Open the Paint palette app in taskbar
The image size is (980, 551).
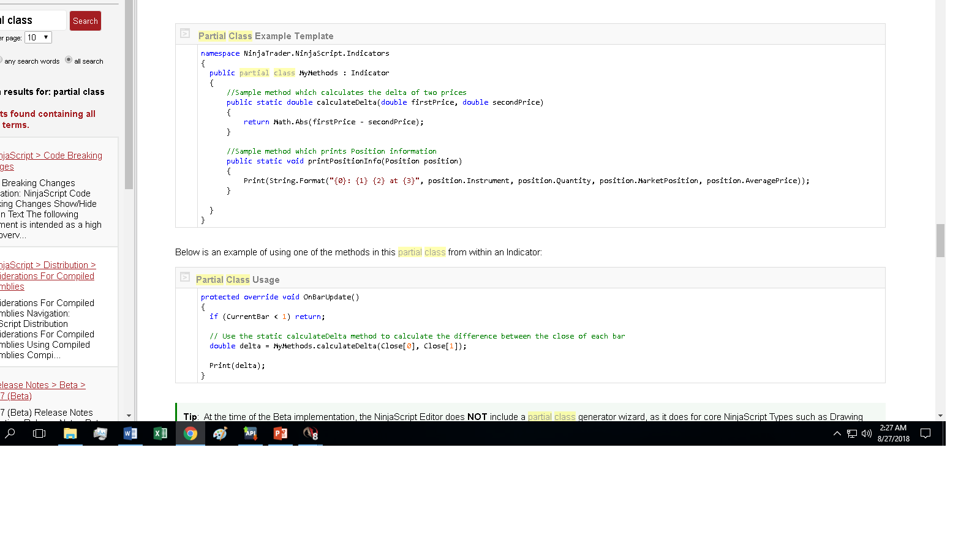[x=221, y=433]
